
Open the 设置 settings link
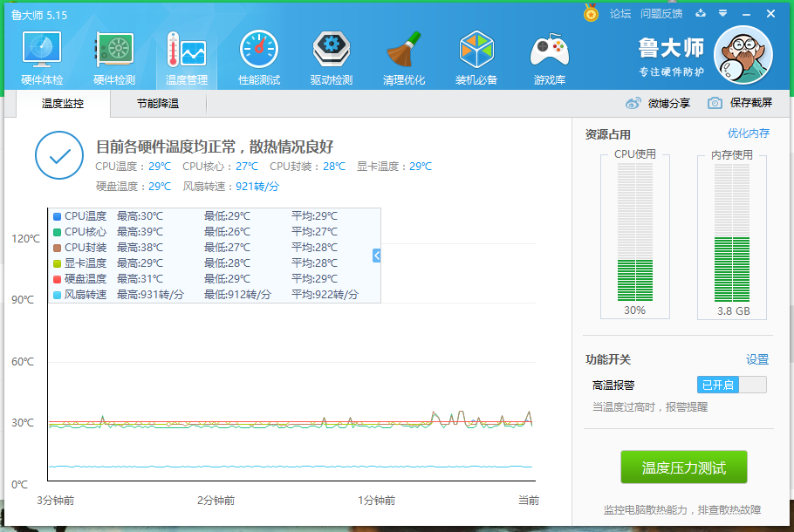(757, 359)
